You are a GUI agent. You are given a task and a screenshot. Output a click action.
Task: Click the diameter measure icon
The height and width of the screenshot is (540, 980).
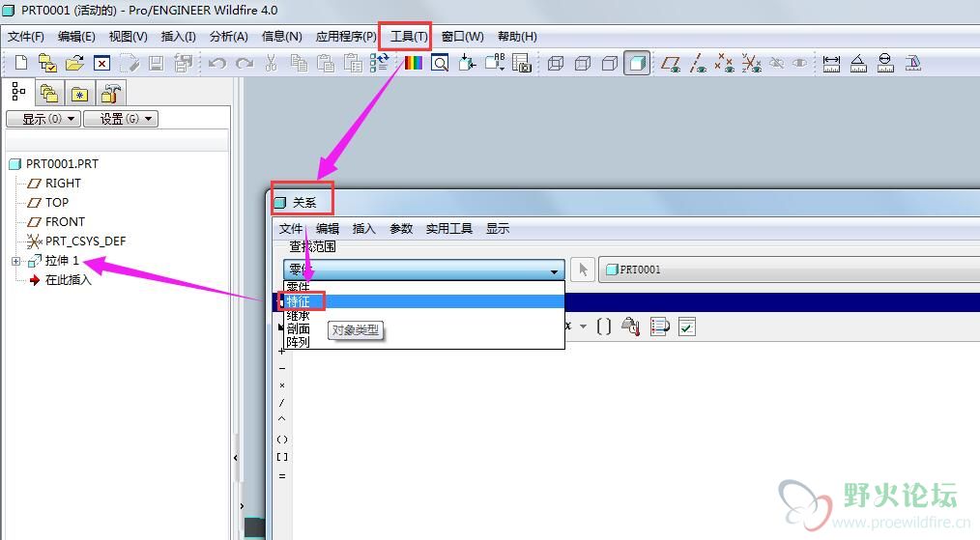pyautogui.click(x=885, y=63)
